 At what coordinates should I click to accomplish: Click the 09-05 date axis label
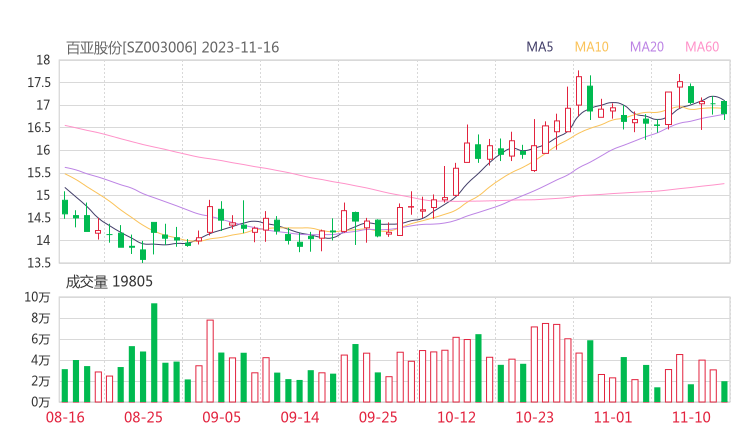click(x=221, y=417)
